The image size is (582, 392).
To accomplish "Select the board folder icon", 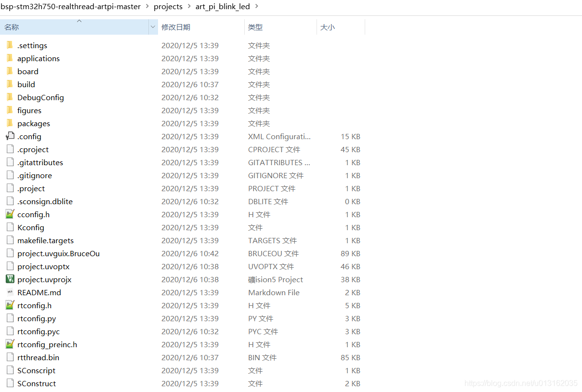I will (x=10, y=71).
